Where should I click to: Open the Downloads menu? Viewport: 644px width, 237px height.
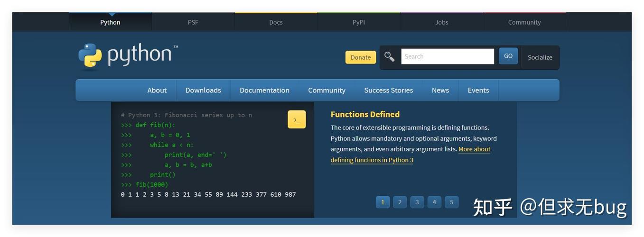pyautogui.click(x=203, y=90)
